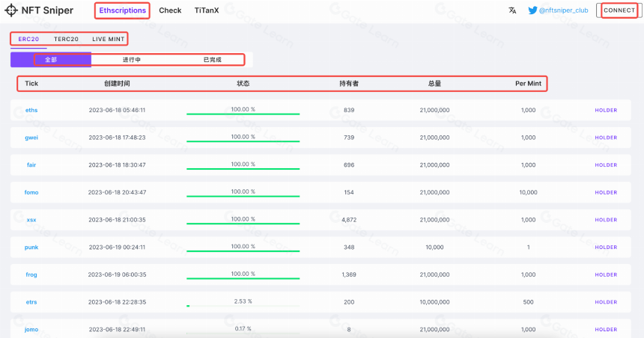Image resolution: width=644 pixels, height=338 pixels.
Task: Open the xsx tick link
Action: point(31,220)
